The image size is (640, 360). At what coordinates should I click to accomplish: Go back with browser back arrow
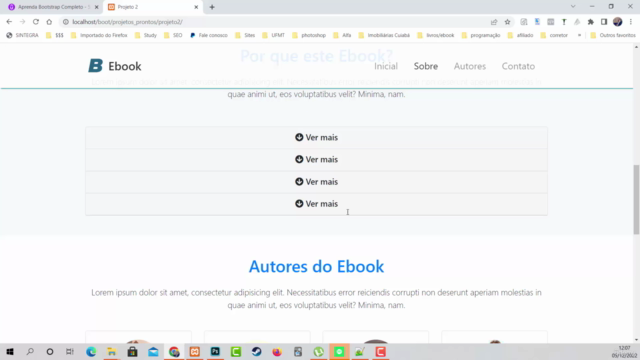point(9,22)
